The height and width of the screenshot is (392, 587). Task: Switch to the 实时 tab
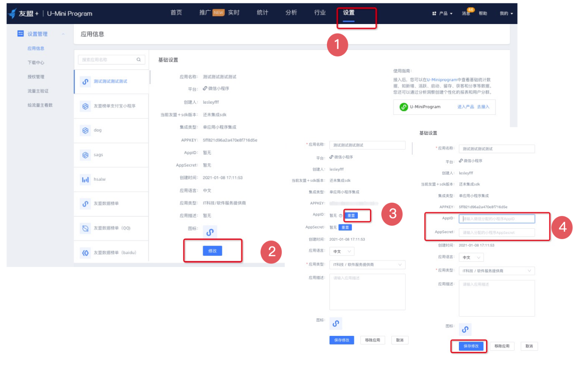pos(234,12)
